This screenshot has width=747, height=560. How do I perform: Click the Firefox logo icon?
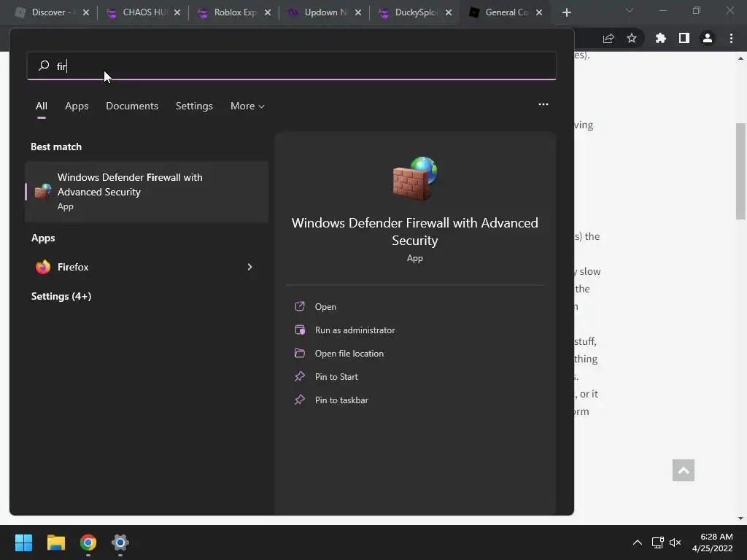[43, 267]
